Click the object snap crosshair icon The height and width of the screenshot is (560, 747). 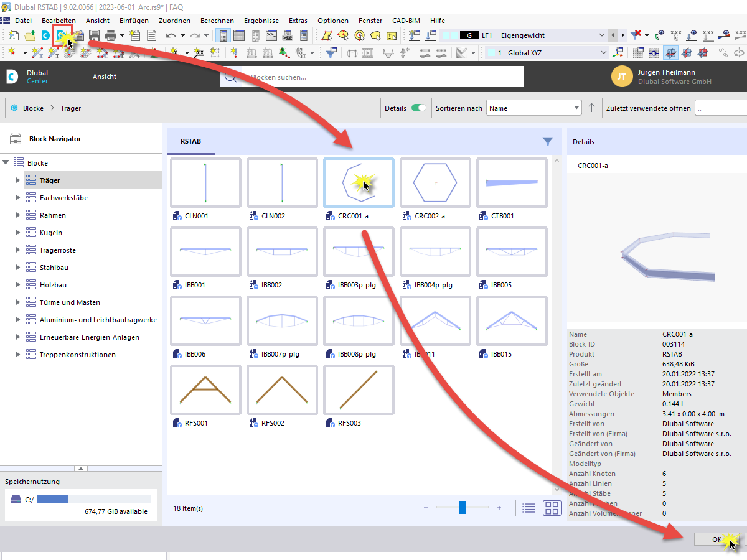(x=654, y=53)
